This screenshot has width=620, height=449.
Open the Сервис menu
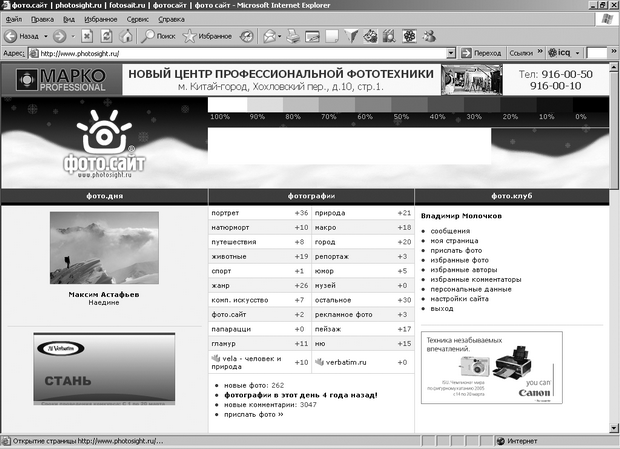[138, 19]
